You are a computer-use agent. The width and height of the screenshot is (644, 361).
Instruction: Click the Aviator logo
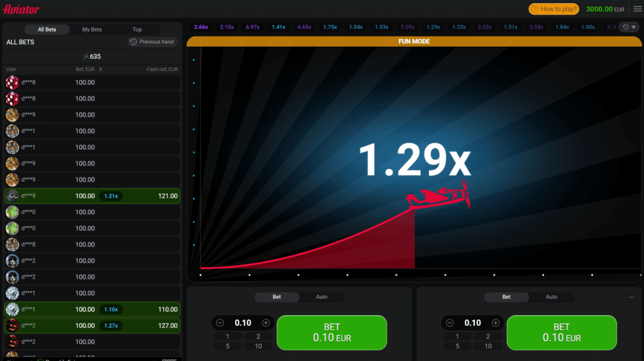click(x=21, y=9)
